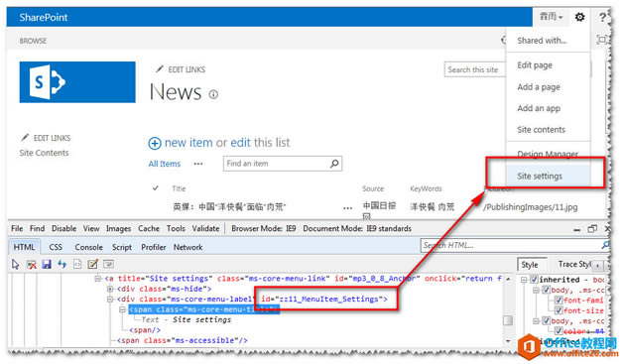This screenshot has width=623, height=364.
Task: Toggle the font-size property checkbox
Action: tap(559, 310)
